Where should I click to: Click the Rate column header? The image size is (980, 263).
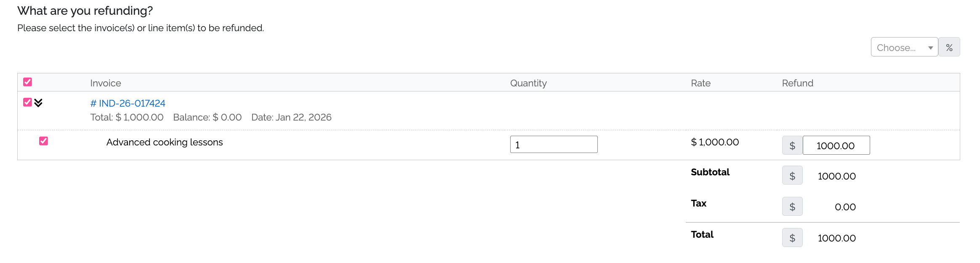(700, 83)
